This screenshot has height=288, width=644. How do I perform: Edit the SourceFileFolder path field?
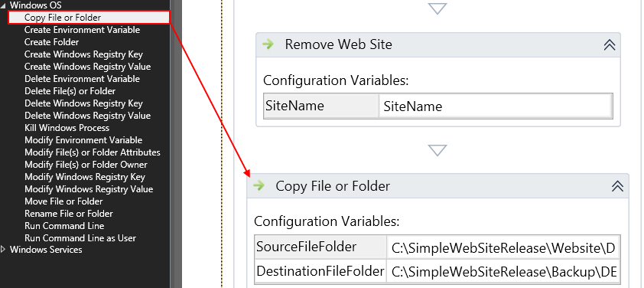coord(503,247)
